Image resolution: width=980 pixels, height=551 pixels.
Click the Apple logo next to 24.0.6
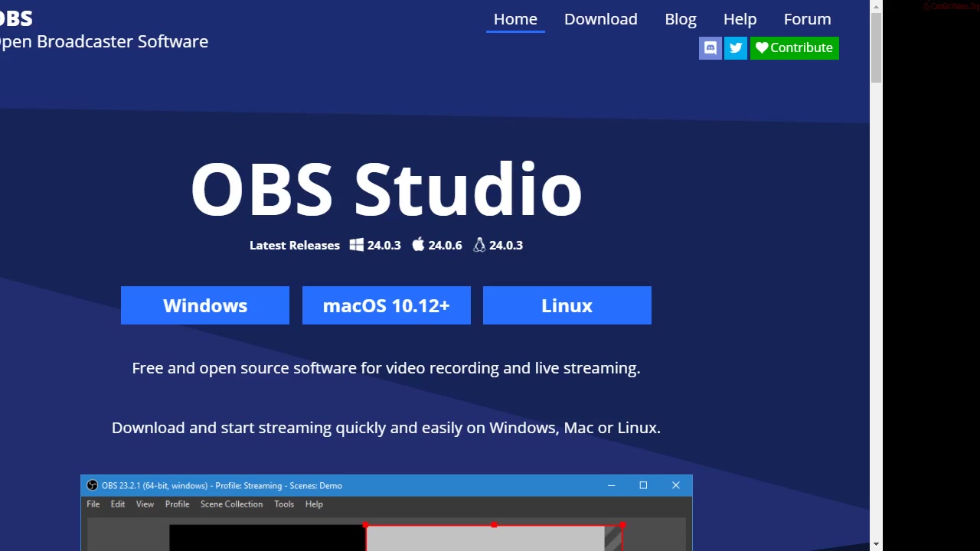point(418,245)
